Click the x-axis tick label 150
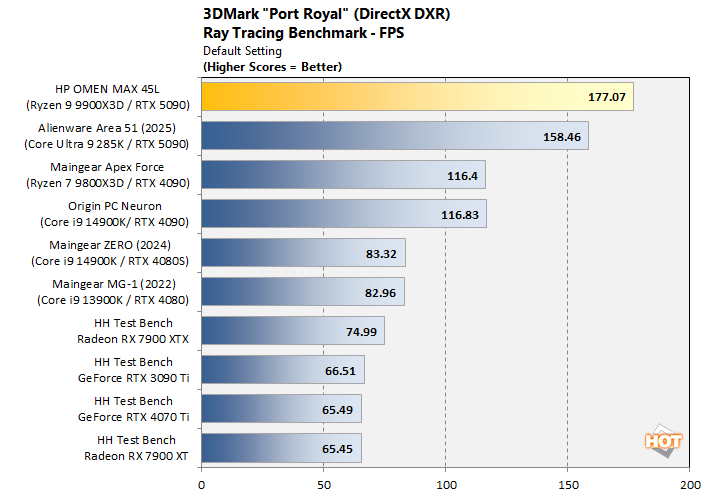Viewport: 708px width, 496px height. point(568,485)
